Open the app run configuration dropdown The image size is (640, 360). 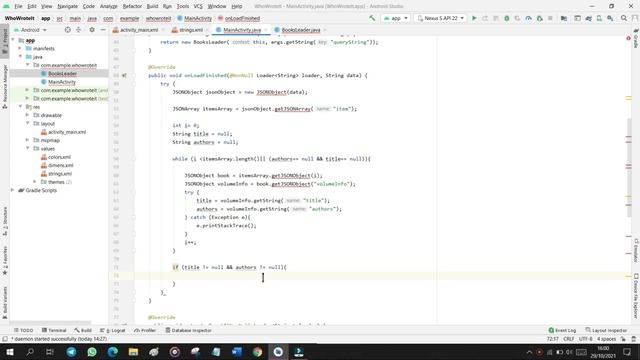pyautogui.click(x=396, y=18)
